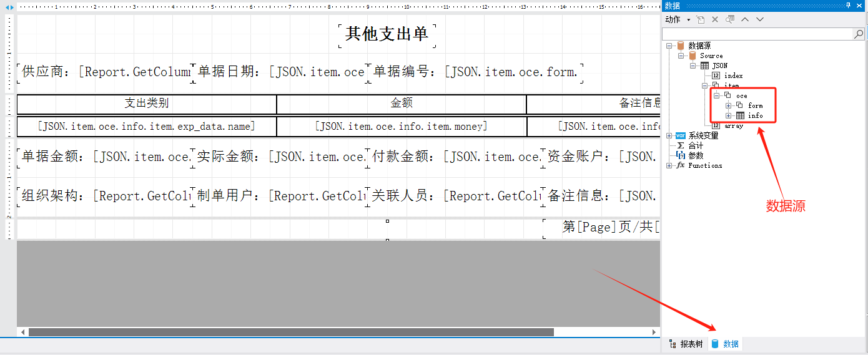Click the left arrow of horizontal scrollbar

point(23,332)
